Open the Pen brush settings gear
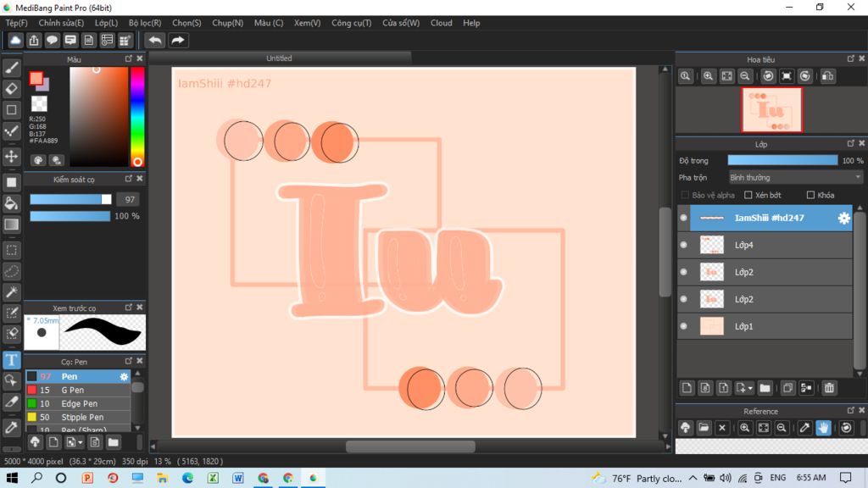Viewport: 868px width, 488px height. [124, 377]
